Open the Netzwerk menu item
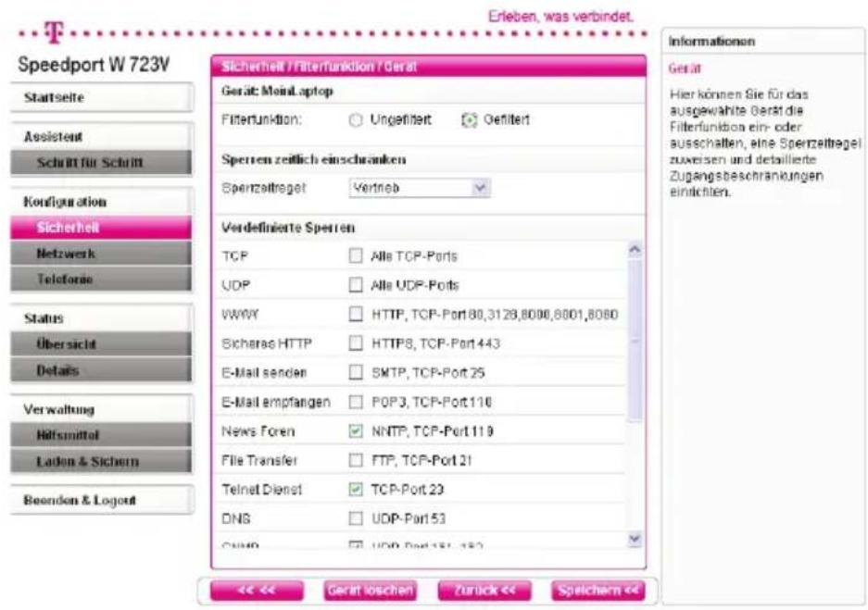868x610 pixels. coord(102,254)
